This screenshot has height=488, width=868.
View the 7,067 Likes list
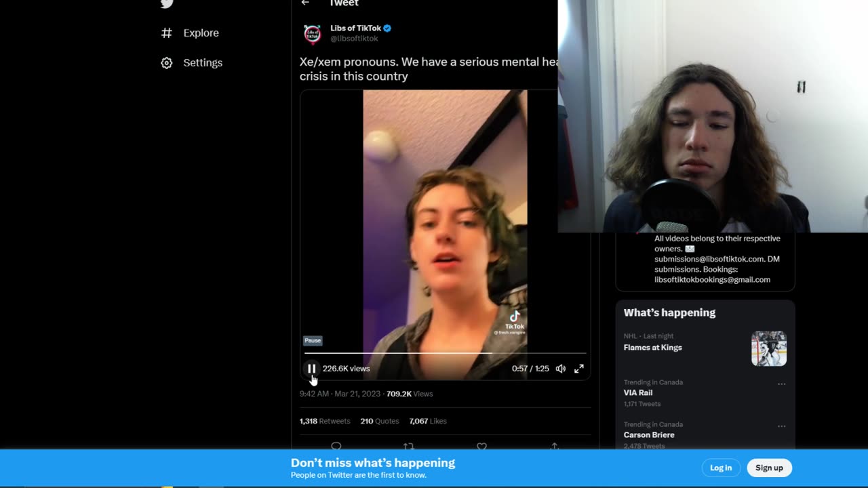tap(428, 421)
